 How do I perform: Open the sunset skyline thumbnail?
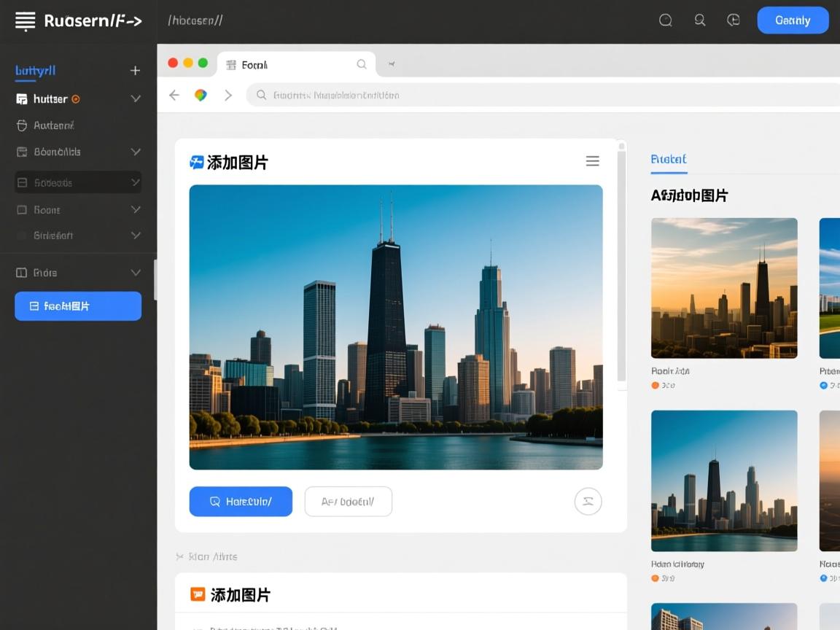click(723, 288)
